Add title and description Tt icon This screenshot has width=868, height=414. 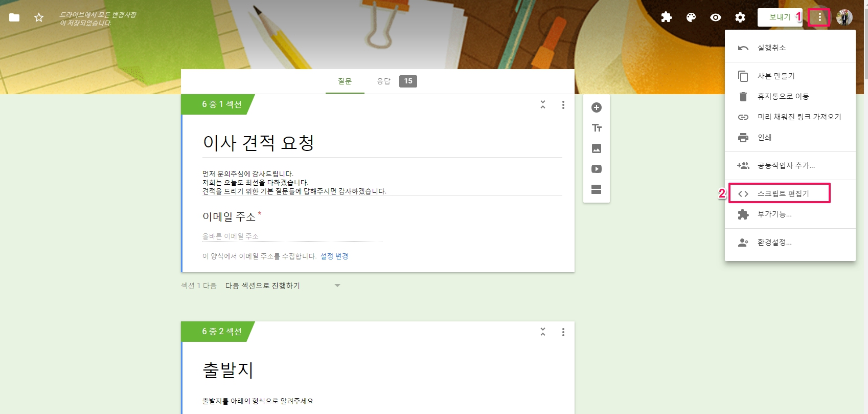(597, 128)
